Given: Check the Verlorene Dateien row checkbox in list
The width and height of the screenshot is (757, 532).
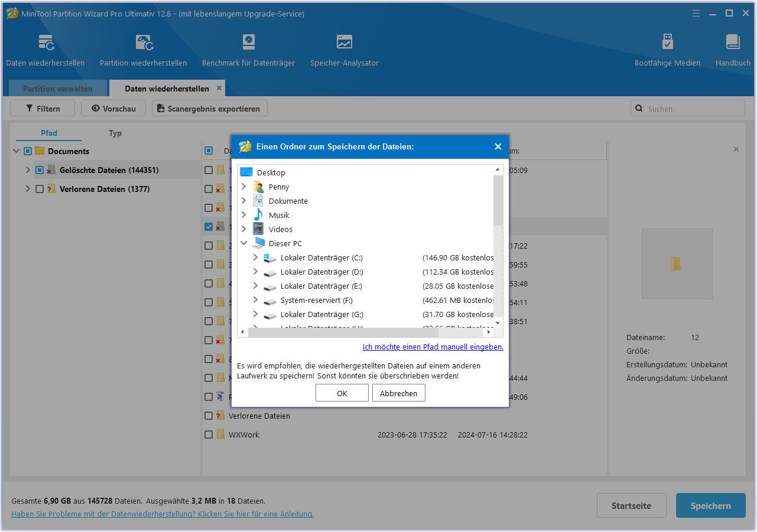Looking at the screenshot, I should (209, 416).
